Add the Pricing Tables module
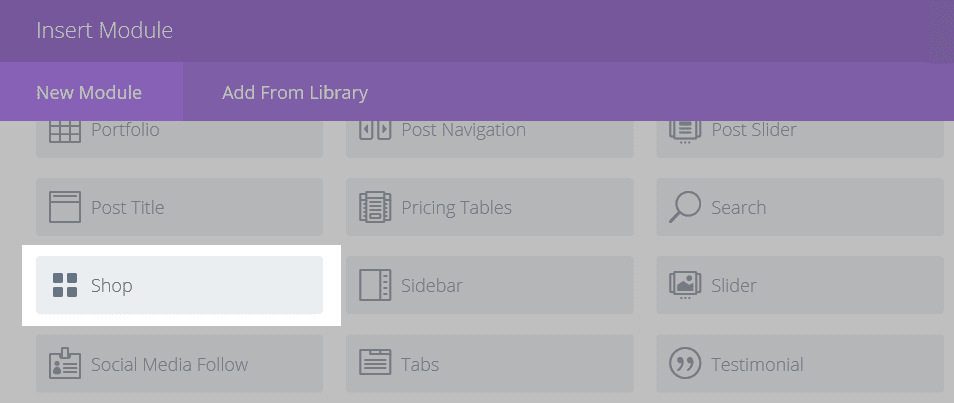 [490, 207]
